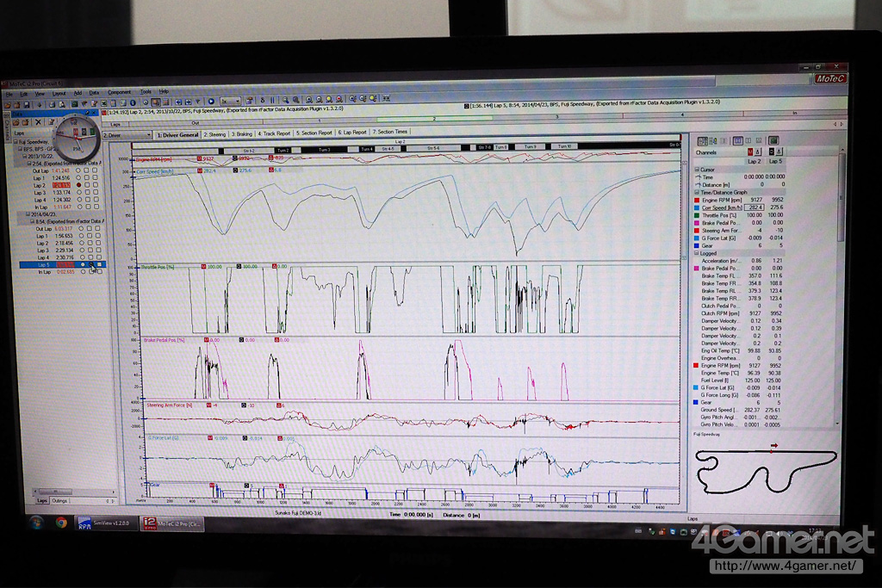Click the Out segment in lap bar
The width and height of the screenshot is (882, 588).
coord(196,122)
